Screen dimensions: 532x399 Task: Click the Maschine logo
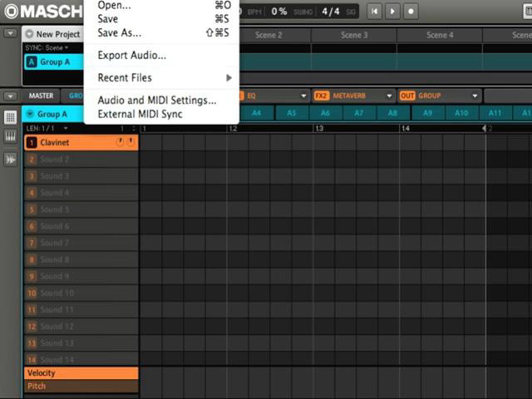coord(43,12)
